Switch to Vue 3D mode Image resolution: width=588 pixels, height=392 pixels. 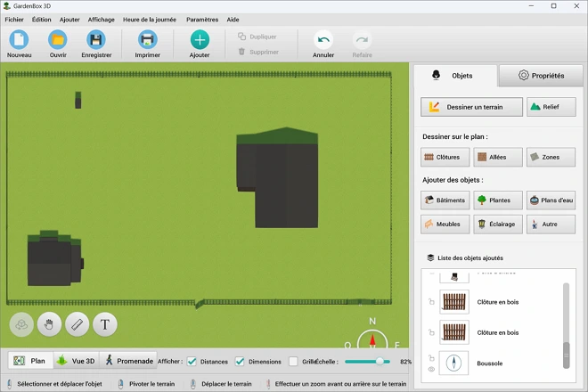coord(75,361)
